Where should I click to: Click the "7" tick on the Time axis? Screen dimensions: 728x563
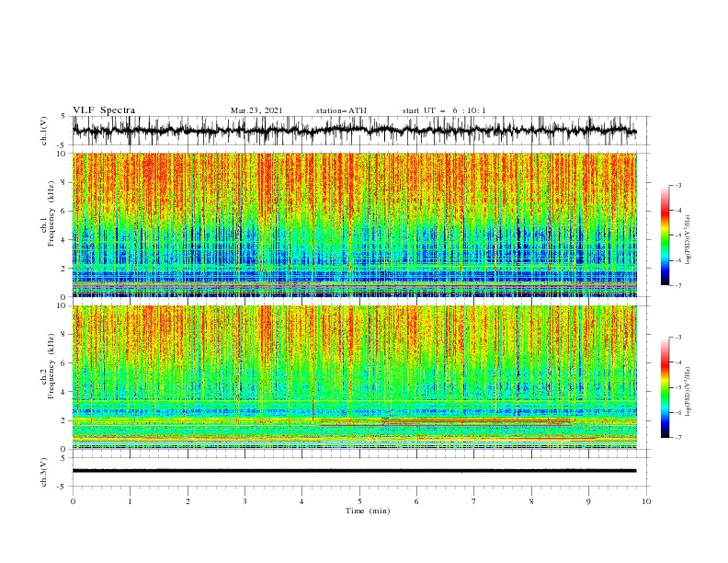coord(474,501)
